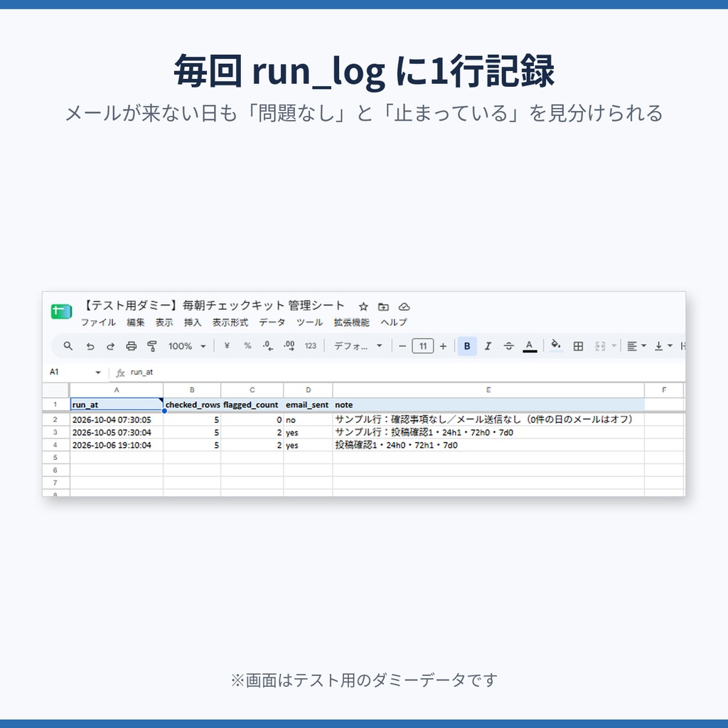This screenshot has height=728, width=728.
Task: Select the note header cell
Action: coord(488,405)
